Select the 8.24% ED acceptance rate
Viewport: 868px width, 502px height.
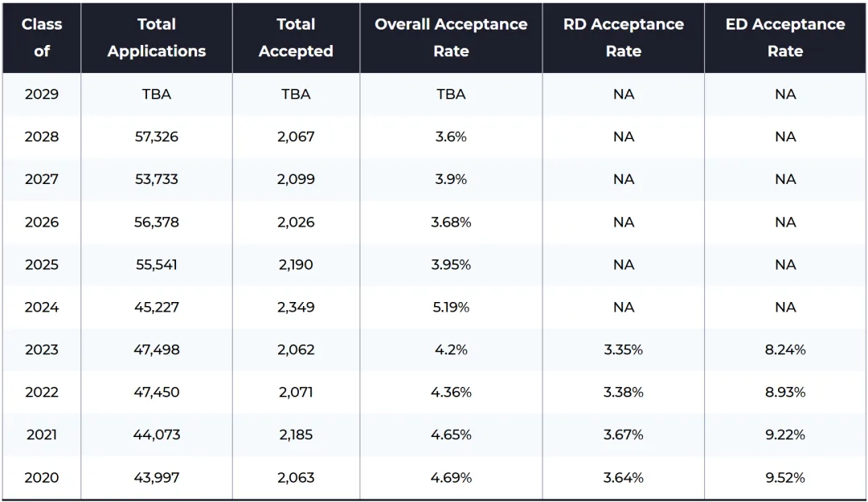point(785,349)
